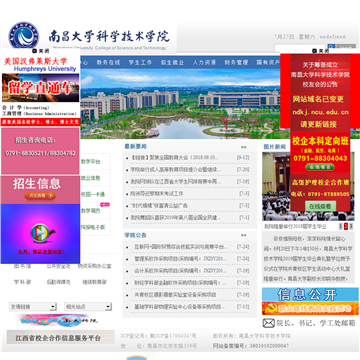The height and width of the screenshot is (360, 360).
Task: Click the 后勤保障处 department link
Action: [58, 282]
